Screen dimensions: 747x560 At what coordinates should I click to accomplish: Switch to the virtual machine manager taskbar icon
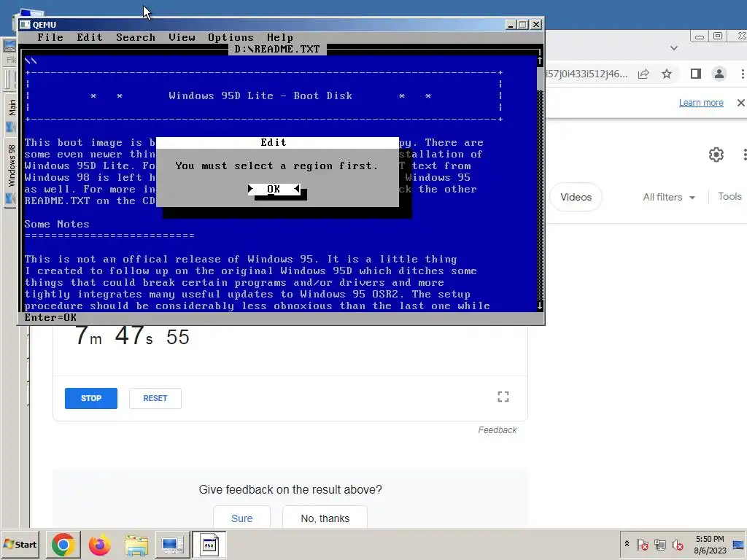pos(172,544)
